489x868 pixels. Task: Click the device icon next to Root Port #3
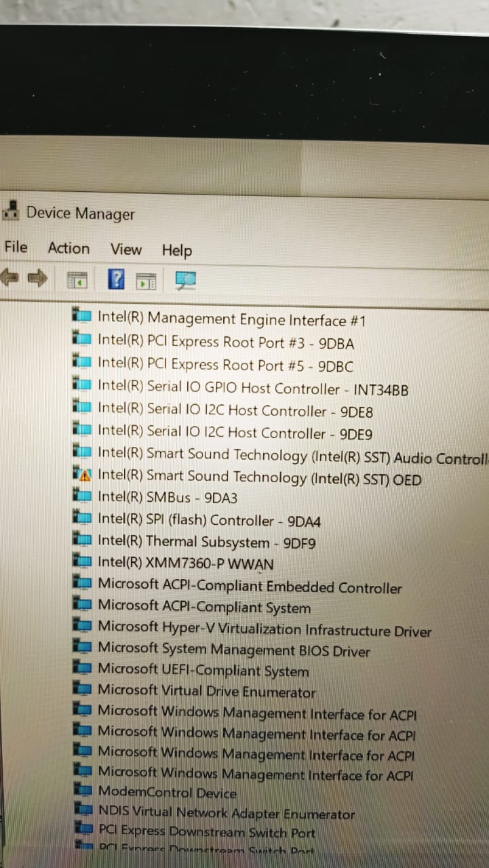(82, 339)
